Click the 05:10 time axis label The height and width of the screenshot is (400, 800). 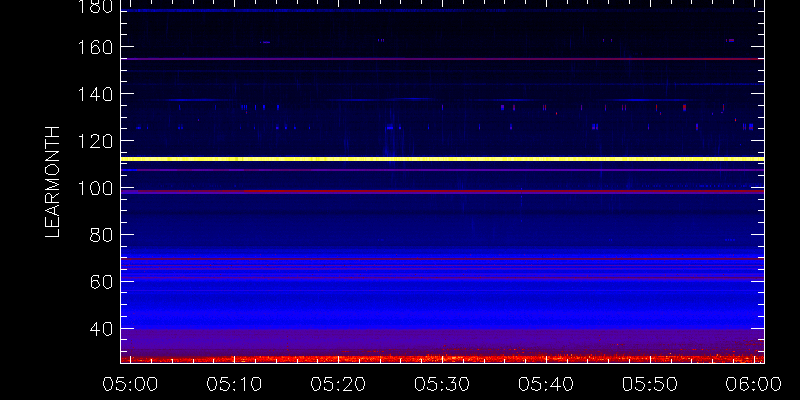tap(234, 384)
